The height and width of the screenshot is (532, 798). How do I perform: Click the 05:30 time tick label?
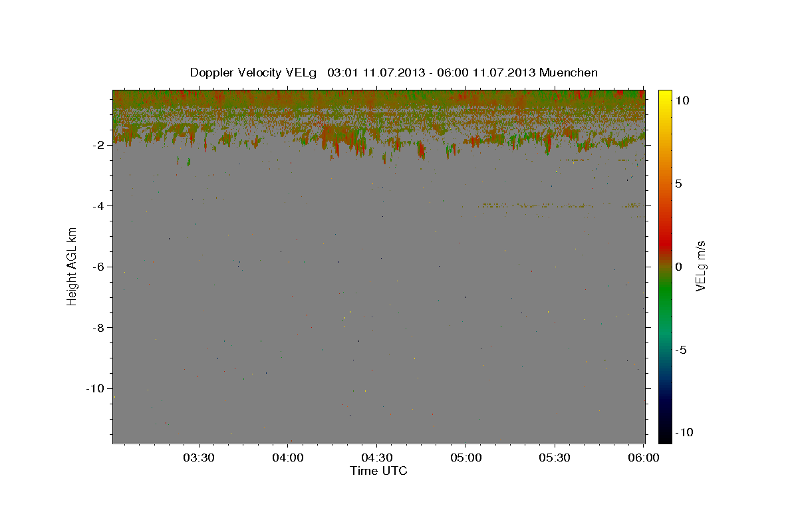pos(555,458)
